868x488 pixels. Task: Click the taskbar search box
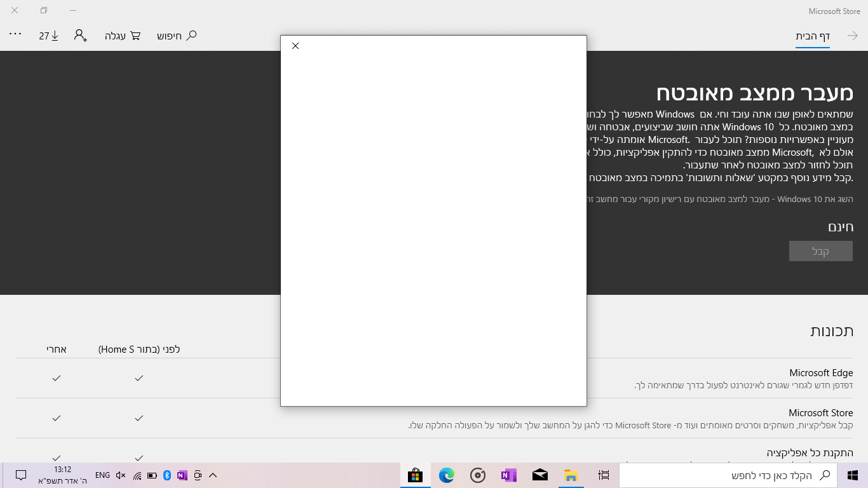pos(729,475)
